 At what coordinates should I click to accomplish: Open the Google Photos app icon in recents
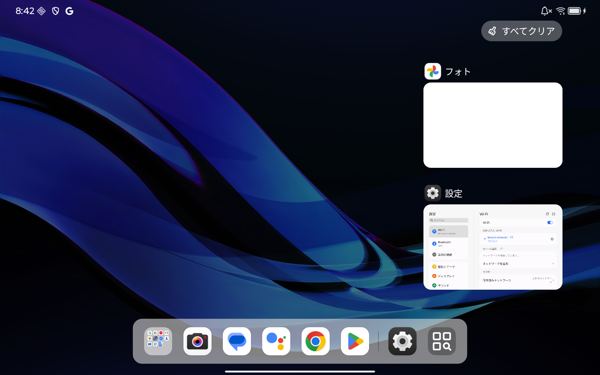click(433, 71)
